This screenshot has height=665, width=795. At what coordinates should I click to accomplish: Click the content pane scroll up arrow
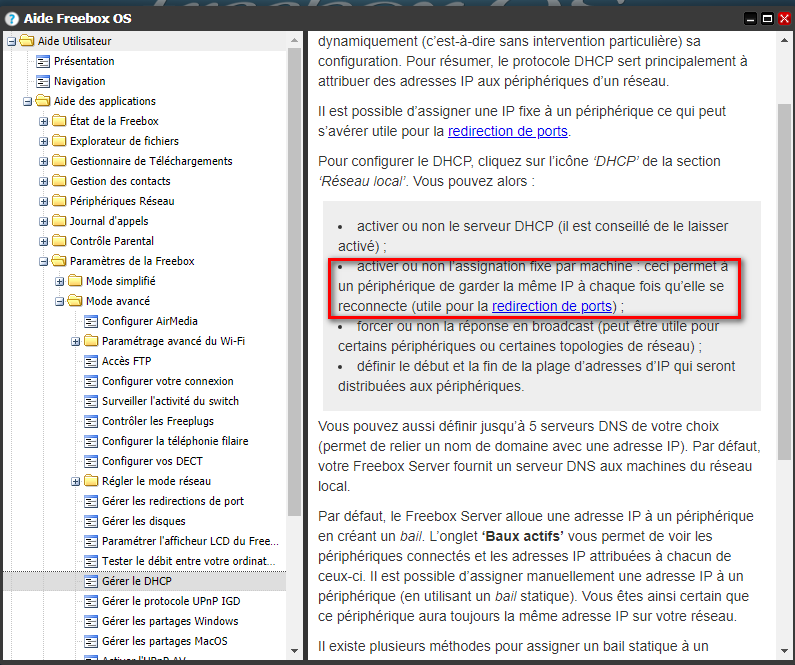(784, 40)
